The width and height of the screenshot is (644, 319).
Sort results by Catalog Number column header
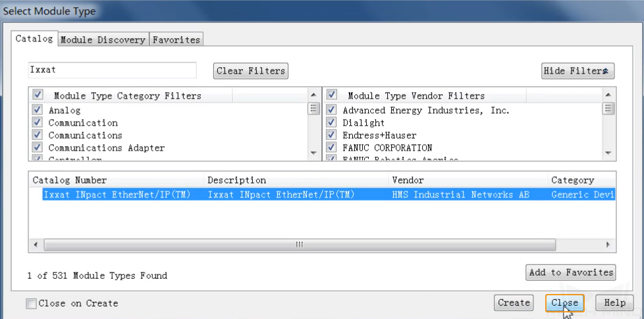117,180
